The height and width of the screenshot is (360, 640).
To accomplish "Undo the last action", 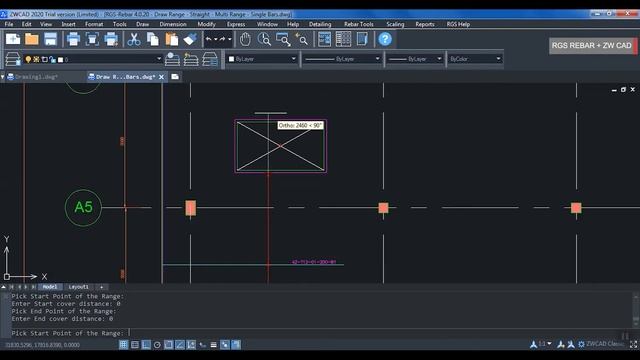I will [x=208, y=39].
